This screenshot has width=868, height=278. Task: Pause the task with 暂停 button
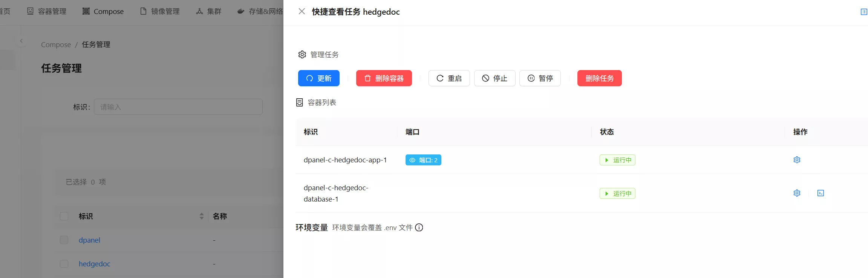point(540,78)
